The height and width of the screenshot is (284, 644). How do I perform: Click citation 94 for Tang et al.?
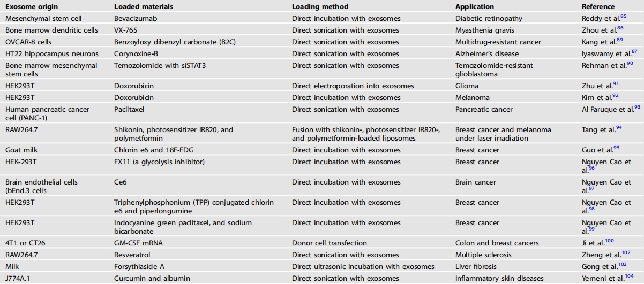pos(618,128)
